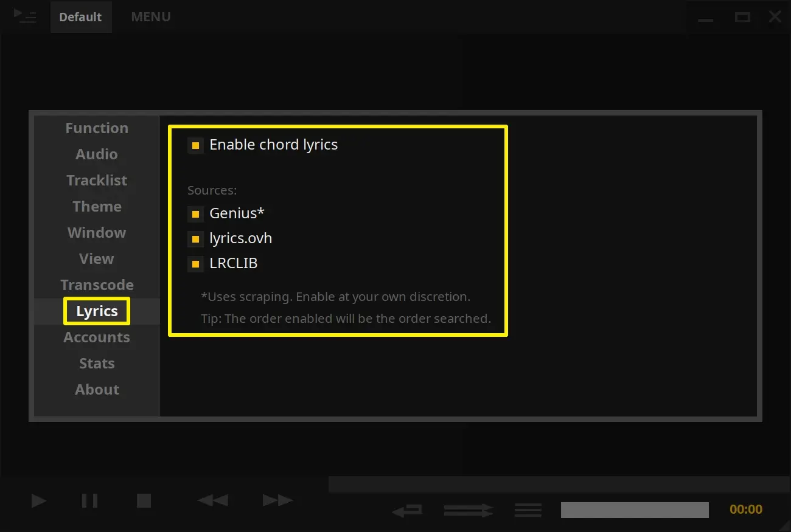
Task: Open the Window settings tab
Action: [97, 233]
